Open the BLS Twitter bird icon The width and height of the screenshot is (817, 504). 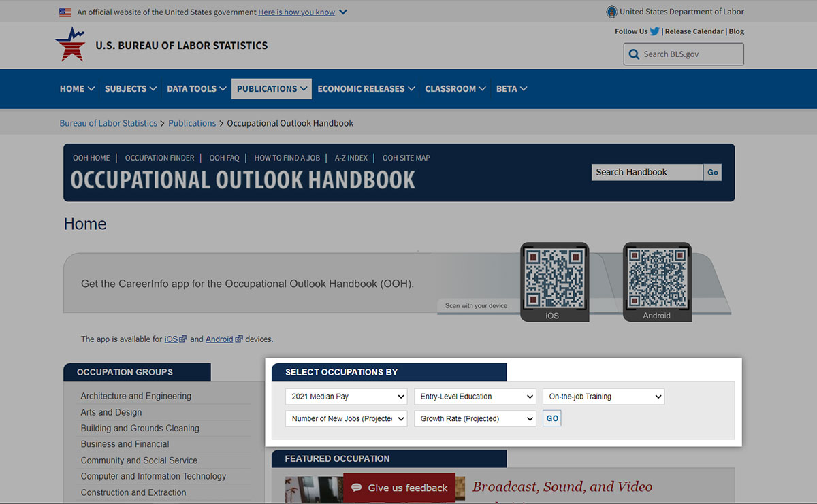pyautogui.click(x=654, y=31)
